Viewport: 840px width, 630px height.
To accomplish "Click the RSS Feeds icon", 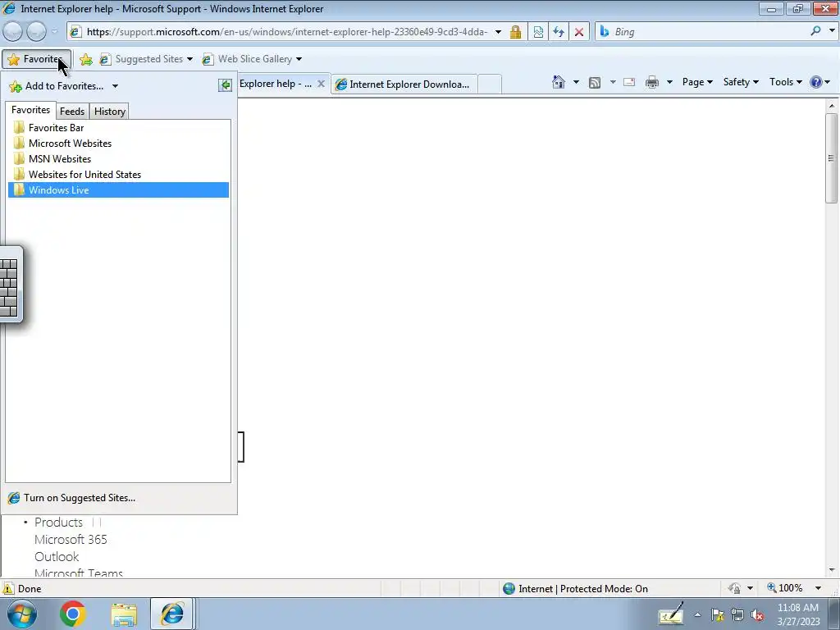I will [x=595, y=83].
